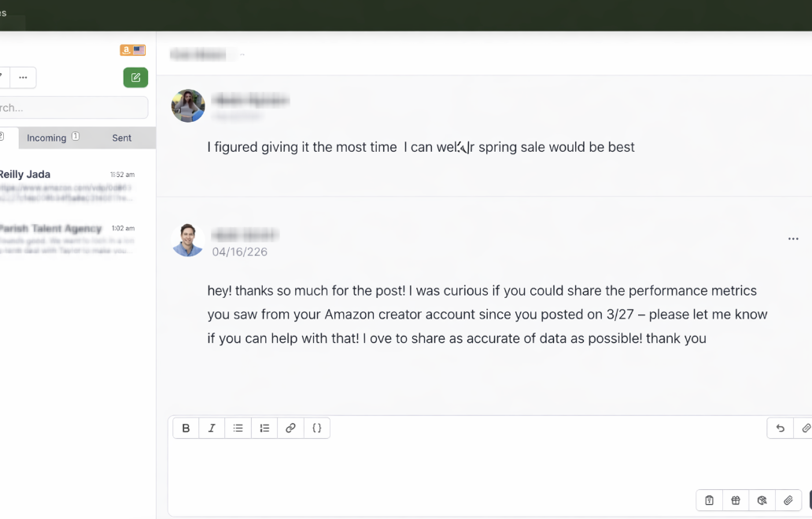
Task: Click the green compose new message button
Action: 135,77
